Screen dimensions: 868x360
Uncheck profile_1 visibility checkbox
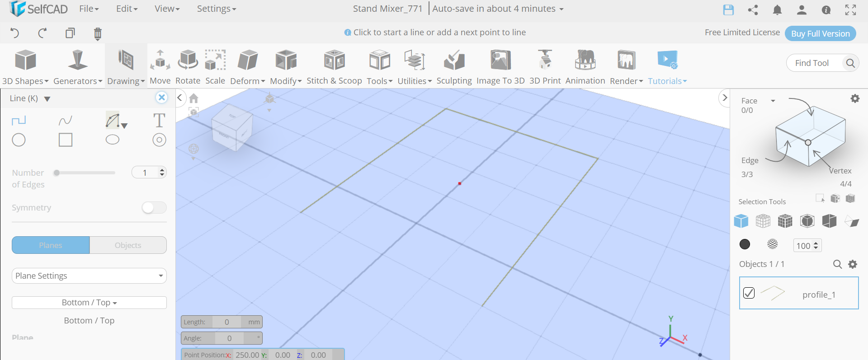point(749,293)
